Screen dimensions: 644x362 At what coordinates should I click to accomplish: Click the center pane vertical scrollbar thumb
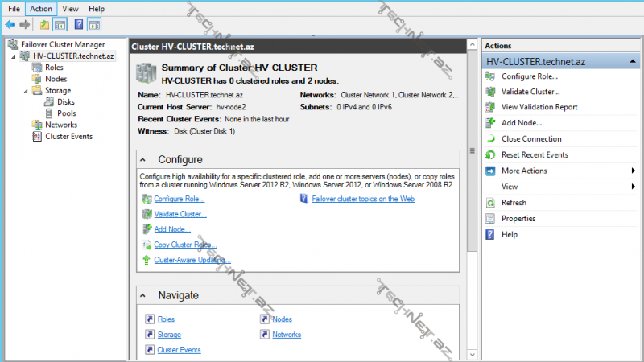click(473, 150)
